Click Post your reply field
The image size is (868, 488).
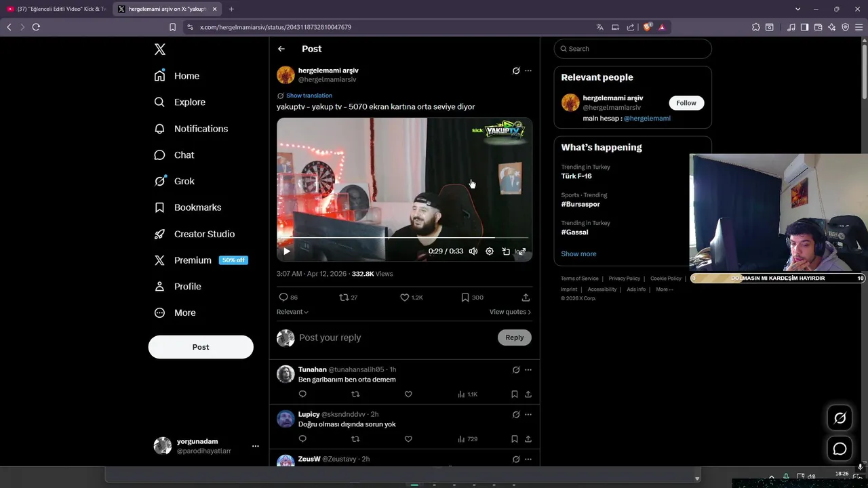tap(395, 338)
